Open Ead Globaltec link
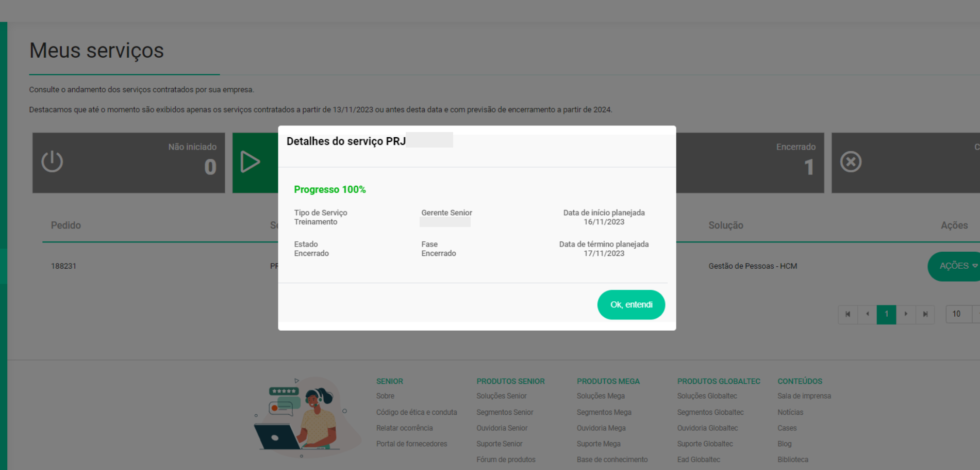 [699, 460]
